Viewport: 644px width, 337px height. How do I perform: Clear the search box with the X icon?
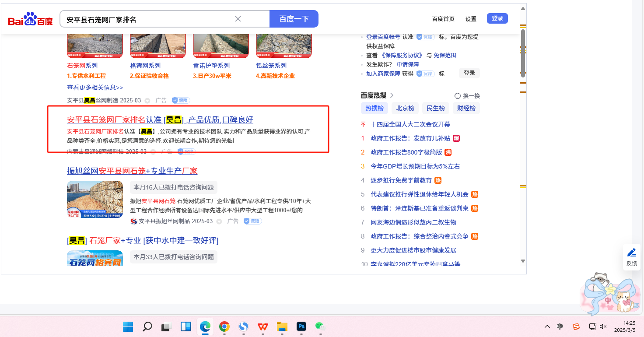tap(238, 19)
